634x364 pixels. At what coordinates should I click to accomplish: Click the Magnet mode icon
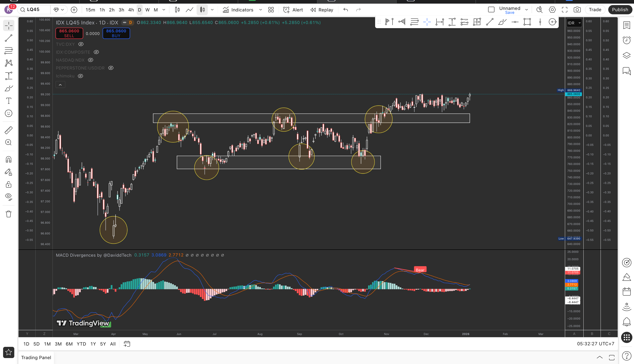click(x=9, y=159)
